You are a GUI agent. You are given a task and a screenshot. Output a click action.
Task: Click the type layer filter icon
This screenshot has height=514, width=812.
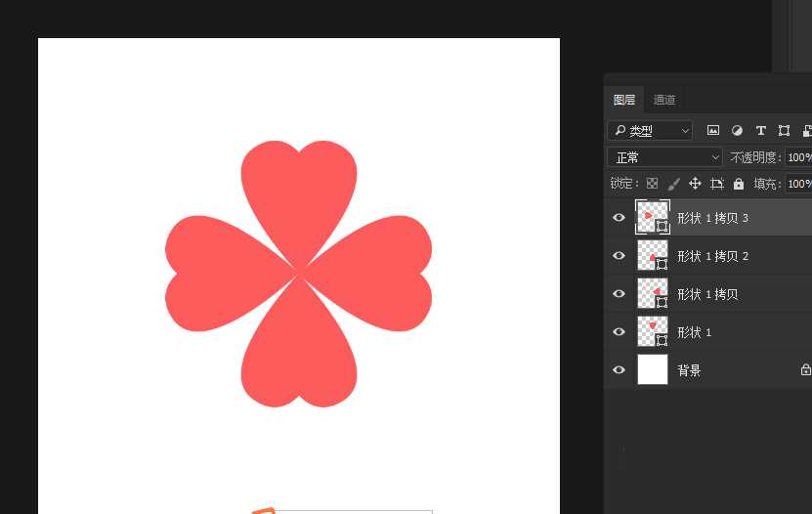tap(760, 130)
